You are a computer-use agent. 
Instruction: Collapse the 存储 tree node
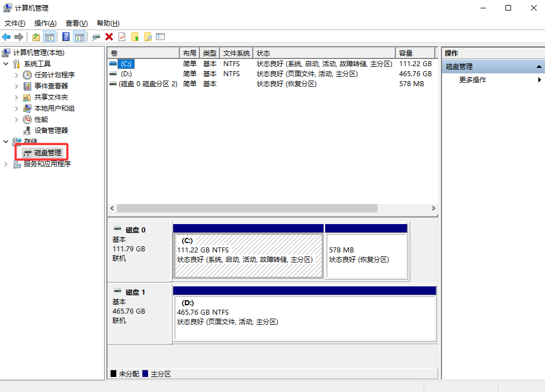pos(6,141)
